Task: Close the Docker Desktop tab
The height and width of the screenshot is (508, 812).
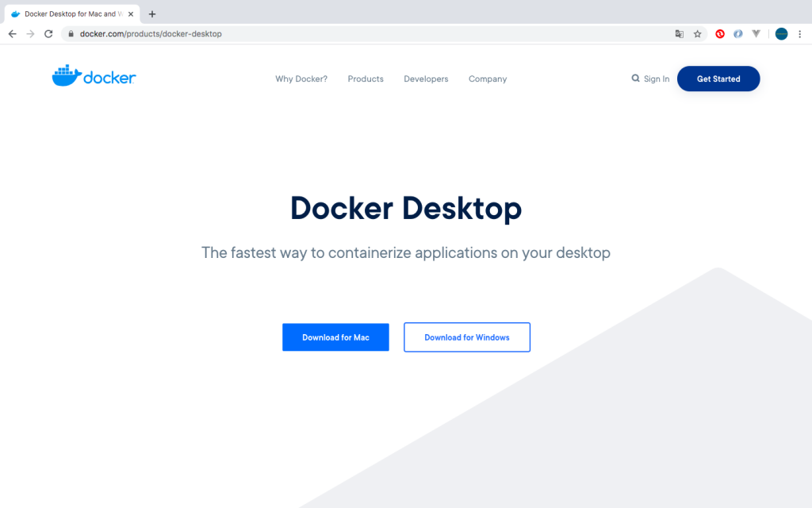Action: (x=131, y=14)
